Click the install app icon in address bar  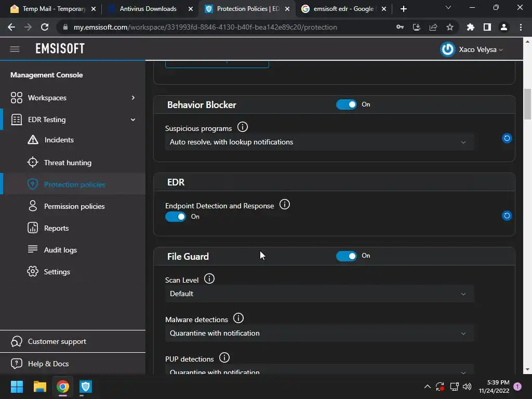(417, 27)
